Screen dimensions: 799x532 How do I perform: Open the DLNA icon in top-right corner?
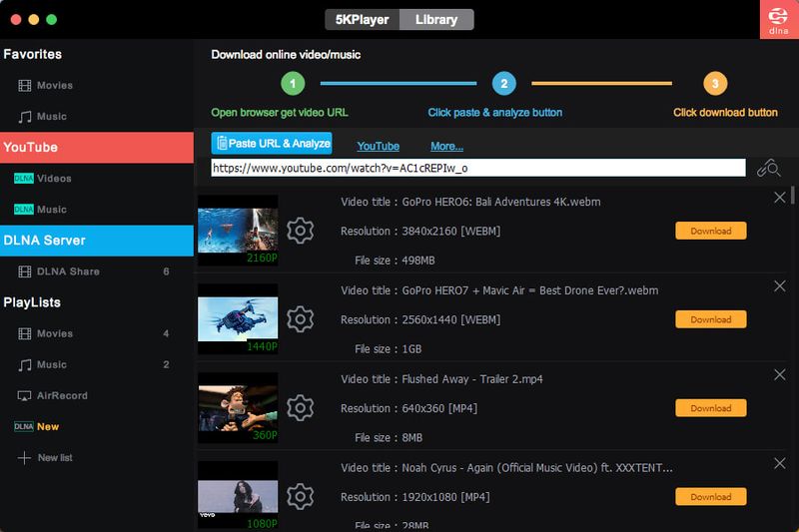pos(779,19)
